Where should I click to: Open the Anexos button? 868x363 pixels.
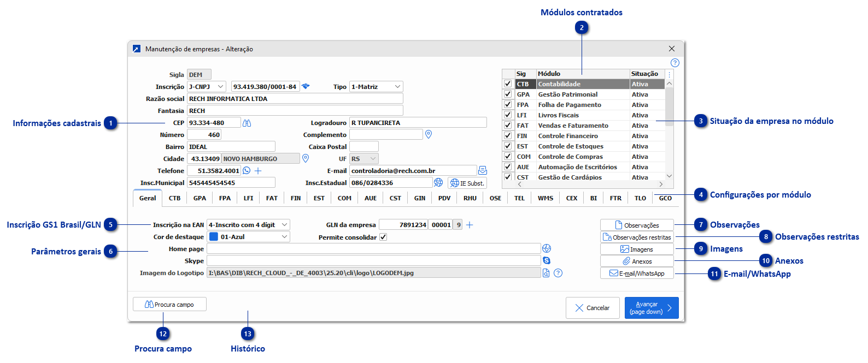coord(637,261)
